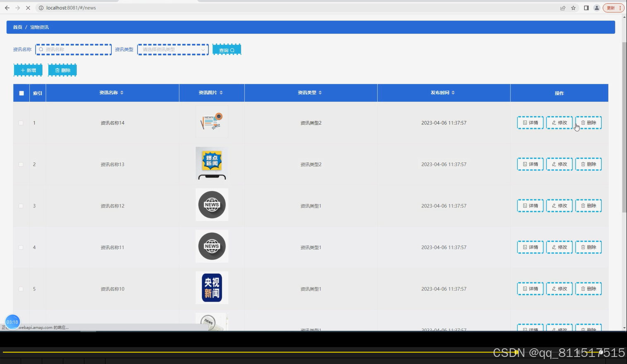
Task: Click 修改 button for 资讯名称14
Action: 560,123
